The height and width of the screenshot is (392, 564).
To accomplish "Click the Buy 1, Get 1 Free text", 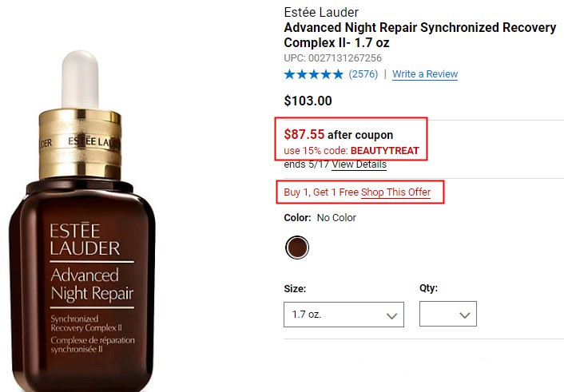I will (321, 192).
